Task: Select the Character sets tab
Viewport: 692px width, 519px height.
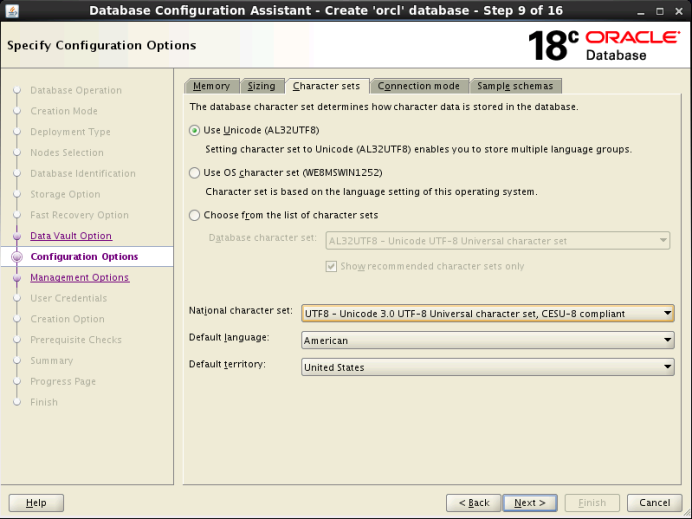Action: tap(327, 86)
